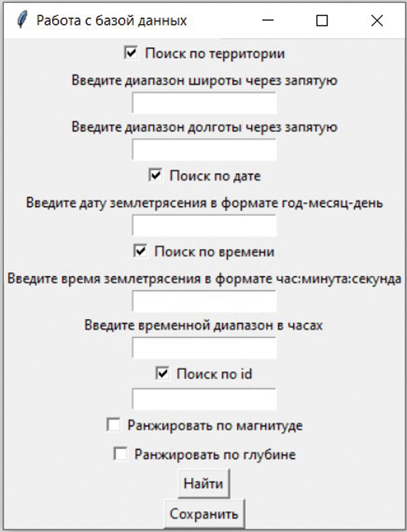Viewport: 407px width, 532px height.
Task: Disable the Поиск по дате checkbox
Action: coord(156,175)
